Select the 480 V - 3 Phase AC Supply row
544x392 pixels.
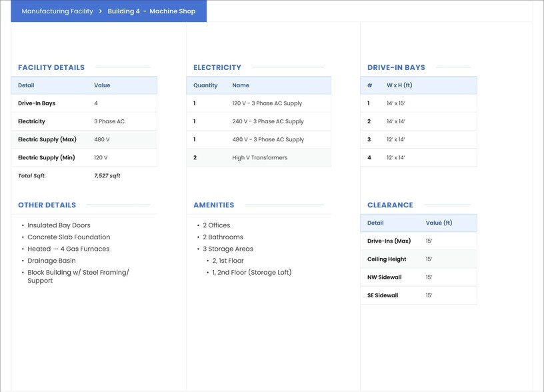tap(259, 140)
